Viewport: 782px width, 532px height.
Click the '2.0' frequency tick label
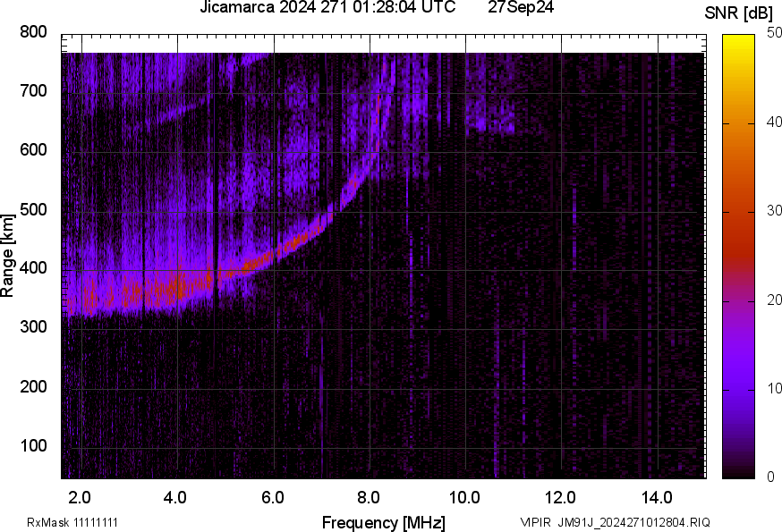[80, 496]
